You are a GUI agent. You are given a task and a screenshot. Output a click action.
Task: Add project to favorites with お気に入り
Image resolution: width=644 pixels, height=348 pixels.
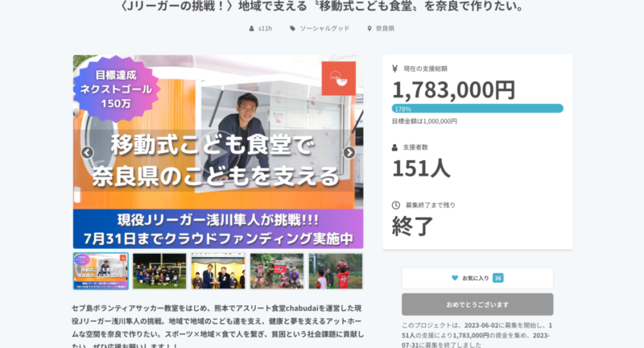tap(477, 278)
